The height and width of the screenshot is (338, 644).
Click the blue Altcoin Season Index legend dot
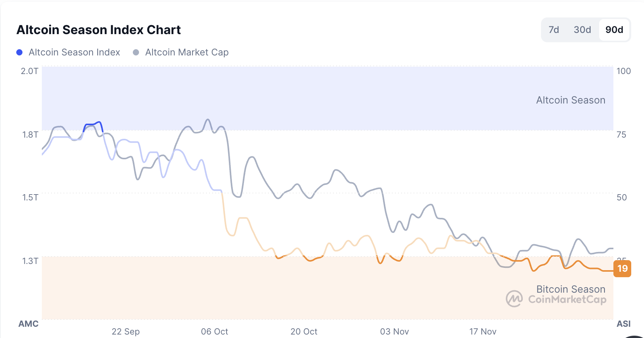click(x=19, y=52)
